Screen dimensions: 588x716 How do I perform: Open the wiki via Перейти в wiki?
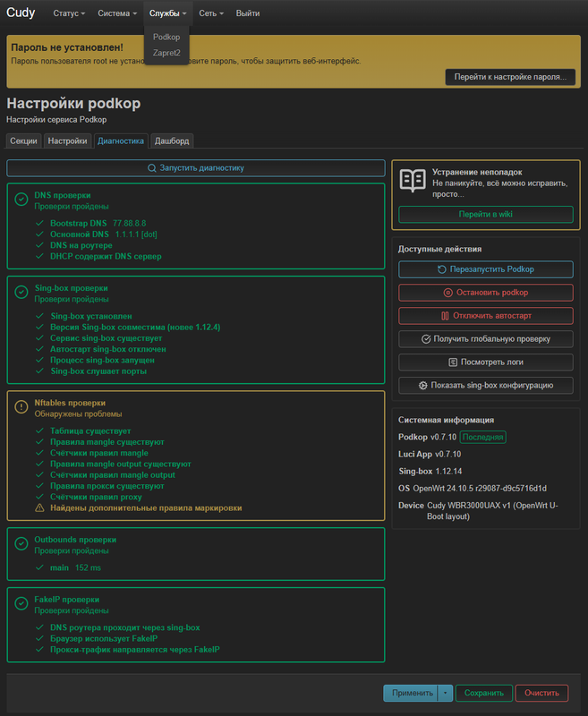tap(486, 215)
